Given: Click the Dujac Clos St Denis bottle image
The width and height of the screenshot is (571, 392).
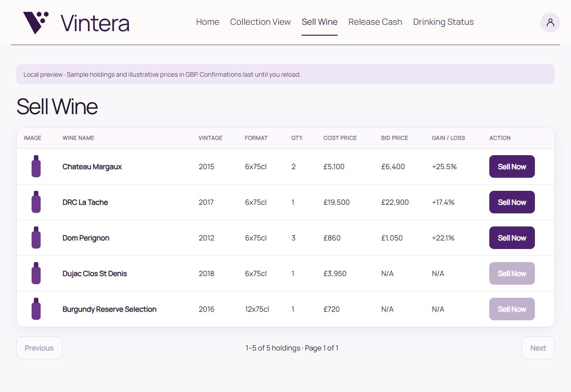Looking at the screenshot, I should pos(36,273).
